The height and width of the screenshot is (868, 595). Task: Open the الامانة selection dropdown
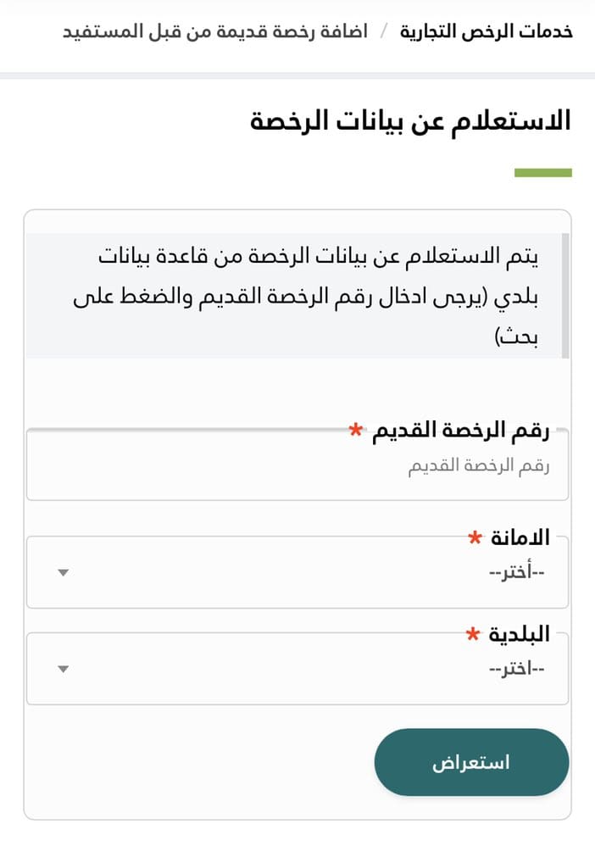tap(297, 572)
